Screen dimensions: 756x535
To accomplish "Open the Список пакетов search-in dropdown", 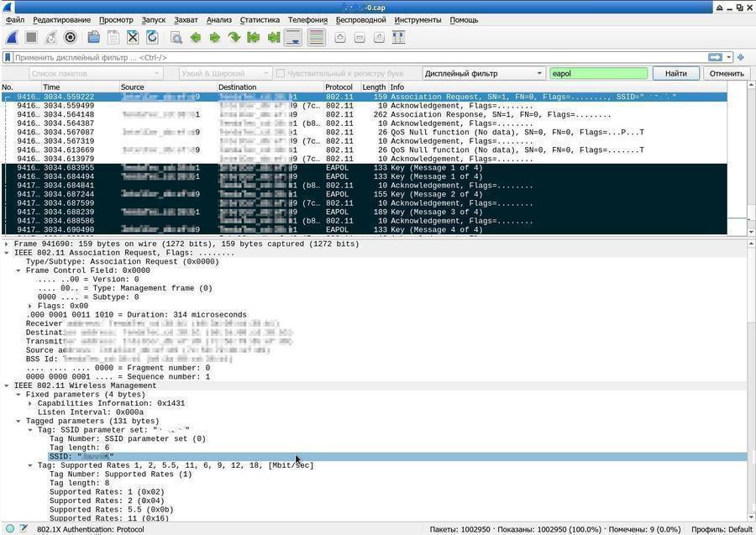I will (95, 73).
